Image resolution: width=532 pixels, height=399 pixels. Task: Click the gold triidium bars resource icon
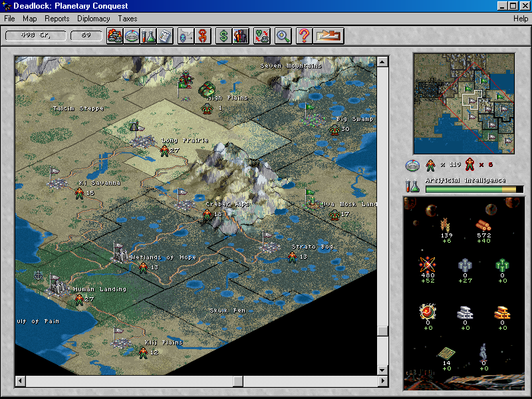pyautogui.click(x=503, y=313)
